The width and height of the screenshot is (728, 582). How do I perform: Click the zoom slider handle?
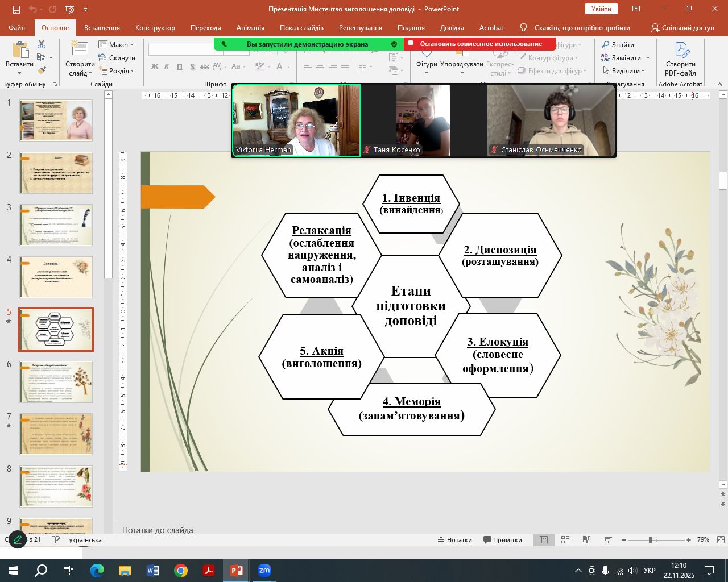(650, 540)
